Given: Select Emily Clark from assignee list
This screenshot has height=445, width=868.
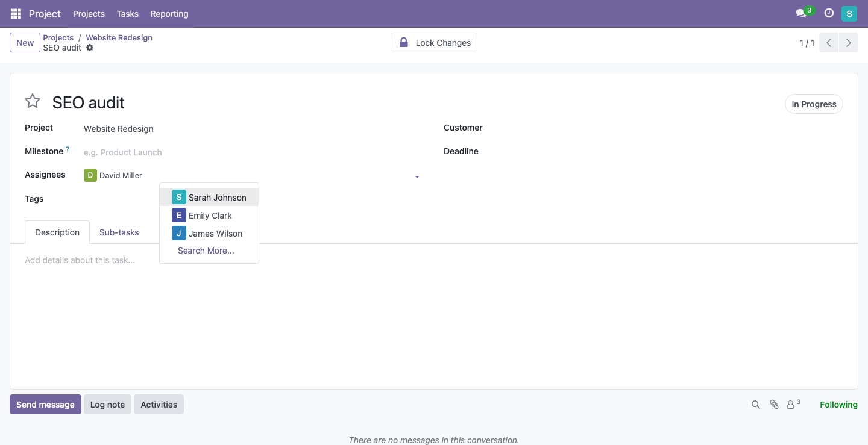Looking at the screenshot, I should pos(209,216).
